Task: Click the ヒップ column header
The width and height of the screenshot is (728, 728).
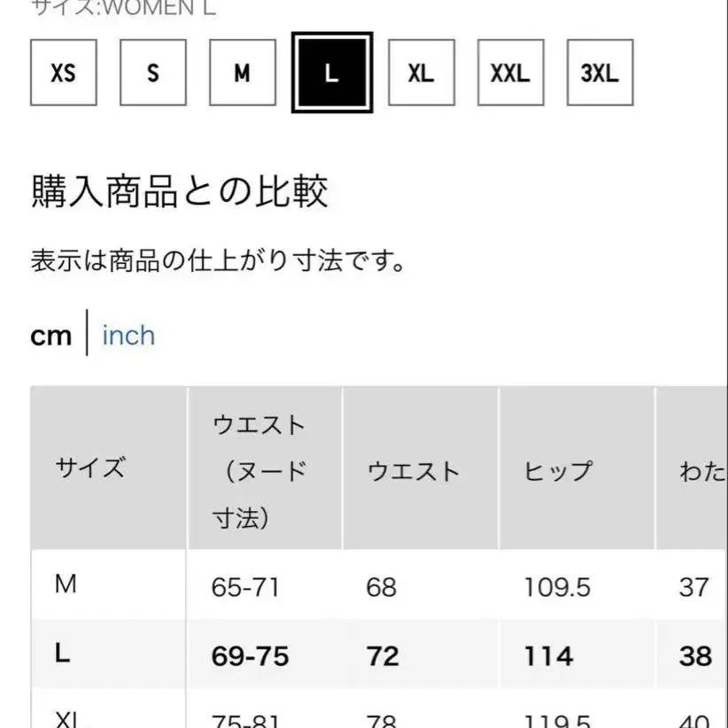Action: coord(558,470)
